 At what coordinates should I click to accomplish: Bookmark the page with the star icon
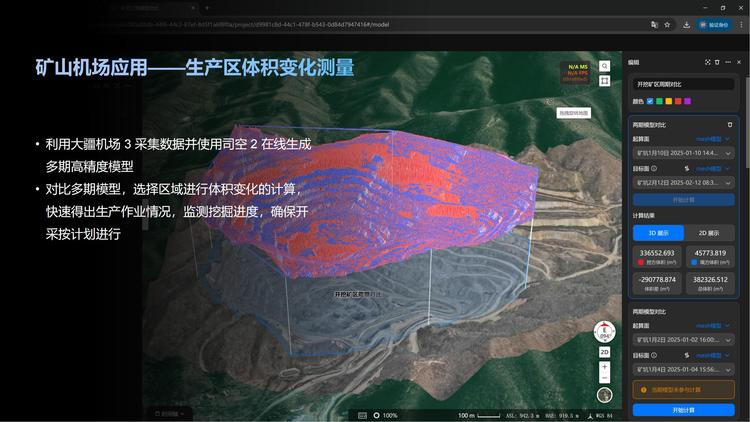pos(669,24)
